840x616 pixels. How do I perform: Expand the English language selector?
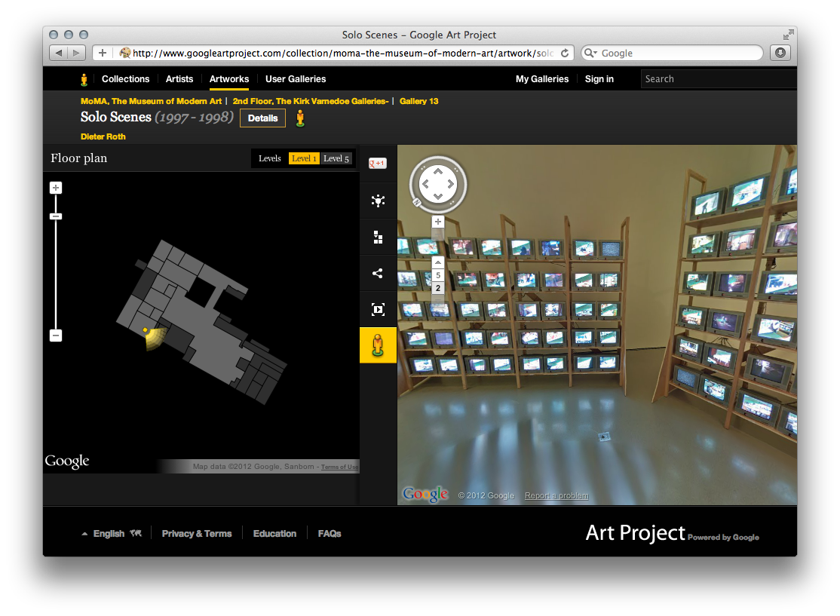tap(110, 533)
